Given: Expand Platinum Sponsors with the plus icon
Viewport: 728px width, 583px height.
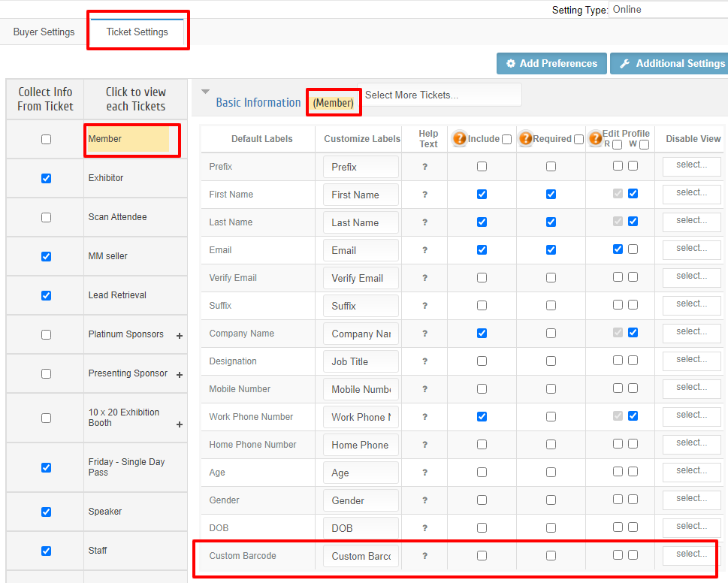Looking at the screenshot, I should [x=180, y=336].
